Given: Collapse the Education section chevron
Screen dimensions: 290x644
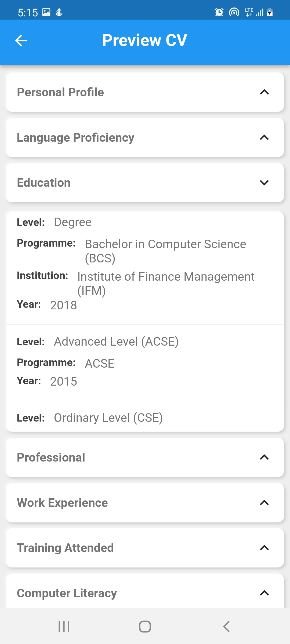Looking at the screenshot, I should 264,183.
